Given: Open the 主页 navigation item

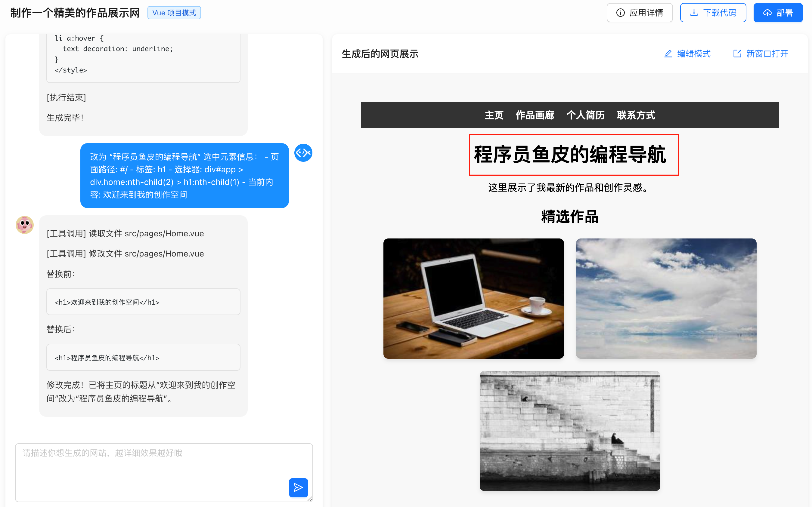Looking at the screenshot, I should (x=494, y=115).
